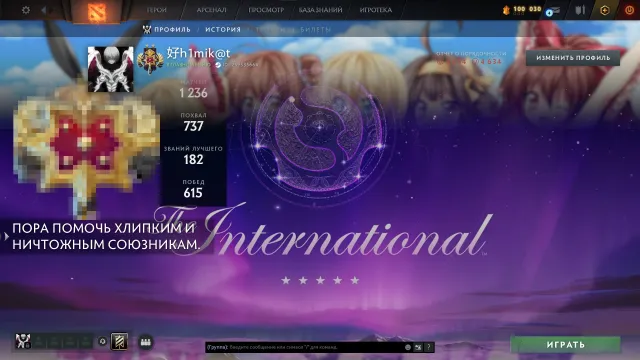Image resolution: width=640 pixels, height=360 pixels.
Task: Open the settings gear icon
Action: pos(26,10)
